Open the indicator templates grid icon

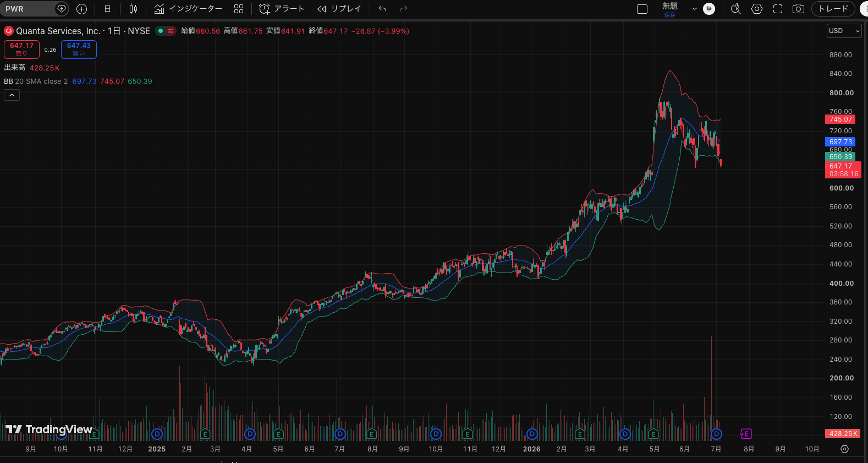(239, 9)
